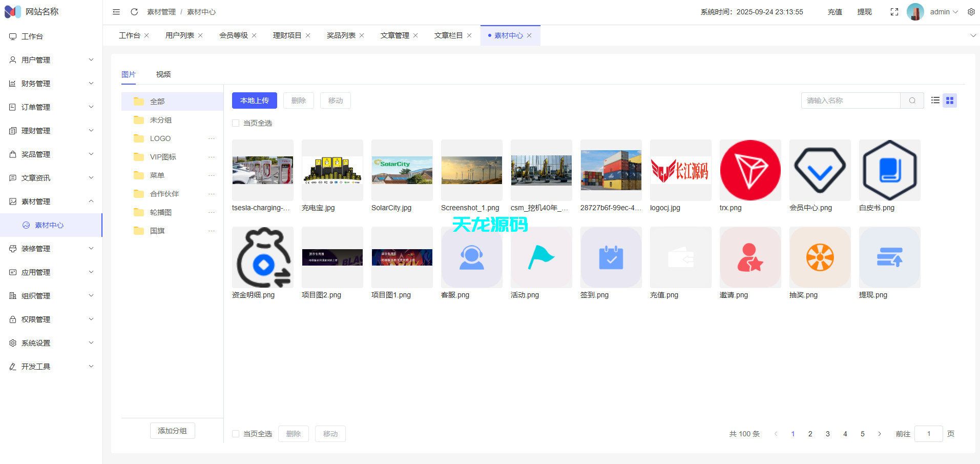
Task: Collapse the sidebar via hamburger icon
Action: click(x=116, y=11)
